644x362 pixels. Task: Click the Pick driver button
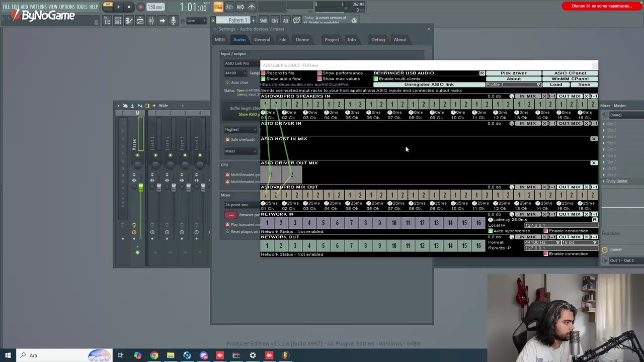pos(514,73)
